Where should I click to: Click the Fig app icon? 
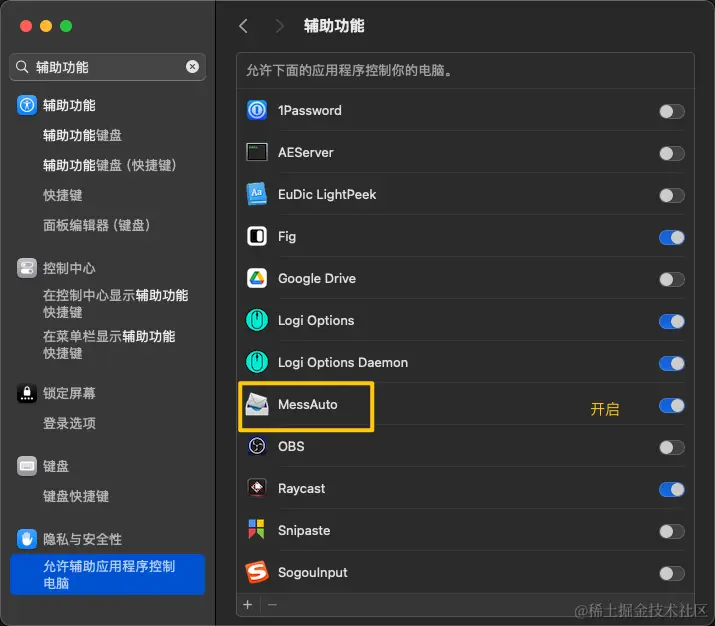257,236
